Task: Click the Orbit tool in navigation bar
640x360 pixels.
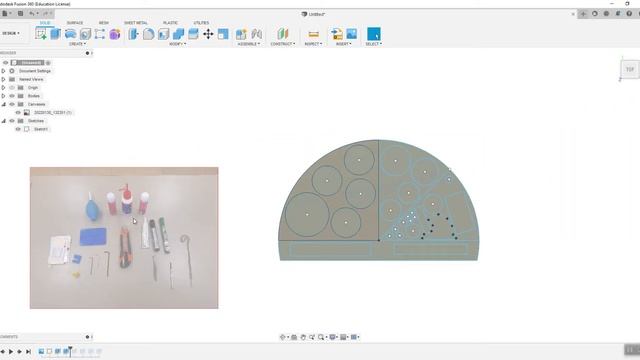Action: (282, 337)
